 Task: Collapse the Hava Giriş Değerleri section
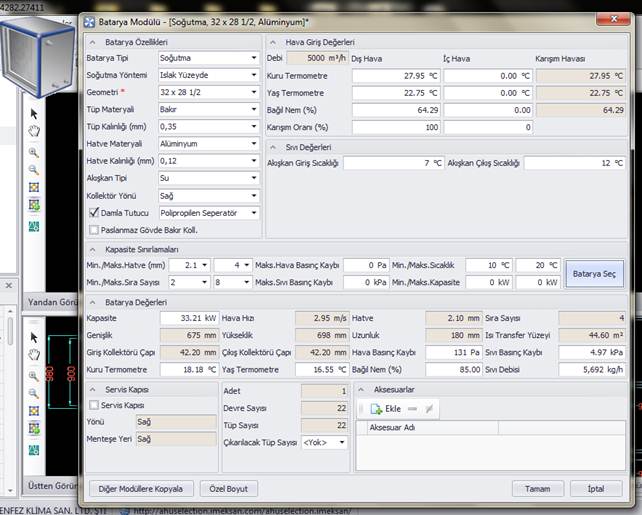[x=274, y=41]
